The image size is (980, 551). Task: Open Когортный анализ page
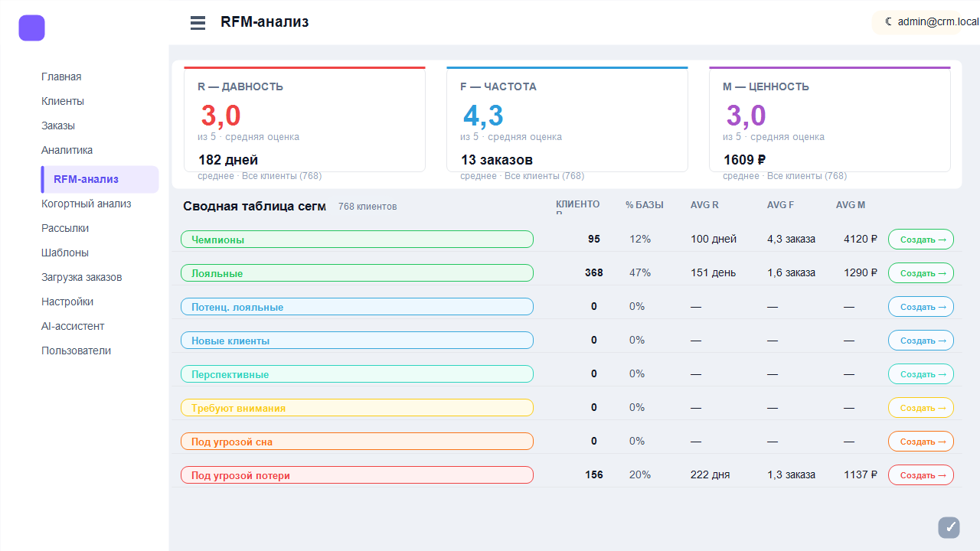coord(87,204)
